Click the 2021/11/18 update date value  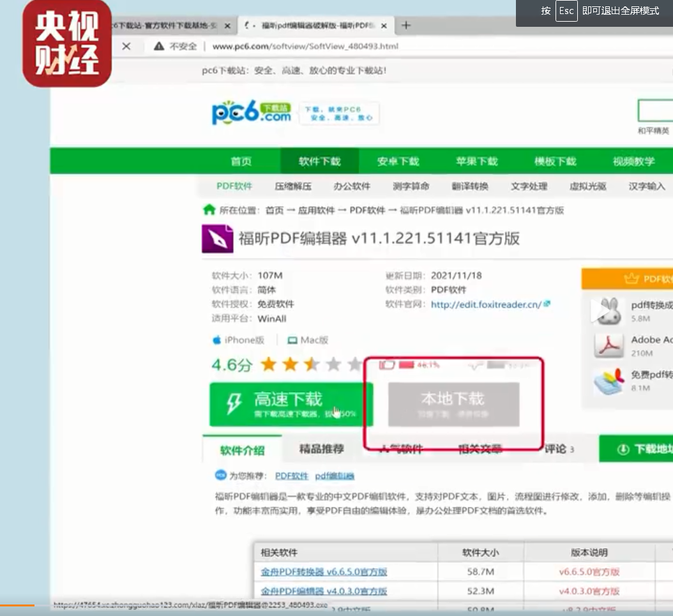point(457,275)
